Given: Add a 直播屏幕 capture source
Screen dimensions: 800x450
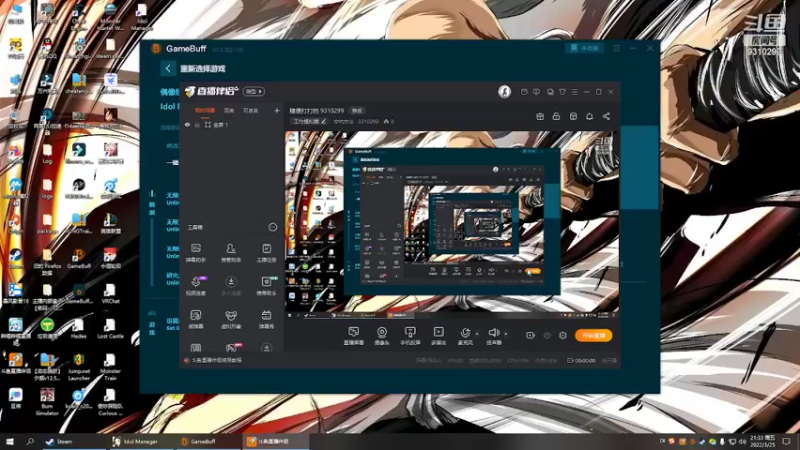Looking at the screenshot, I should (x=354, y=336).
